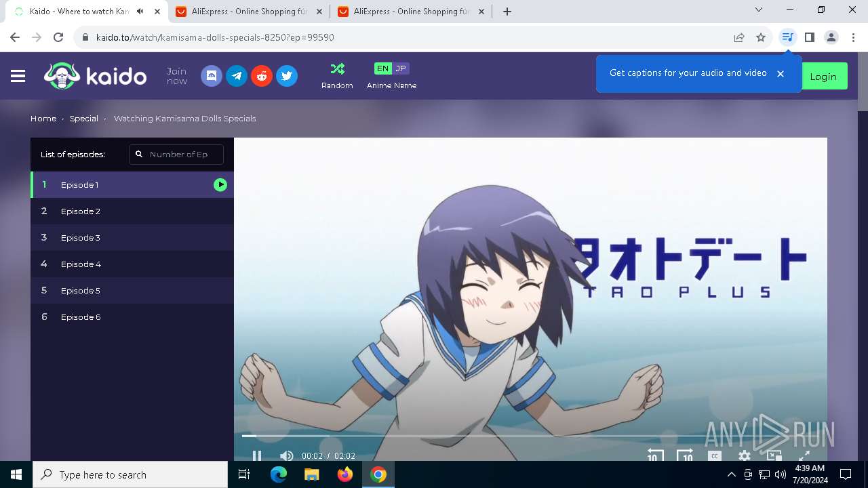Close the captions notification popup
This screenshot has height=488, width=868.
781,74
